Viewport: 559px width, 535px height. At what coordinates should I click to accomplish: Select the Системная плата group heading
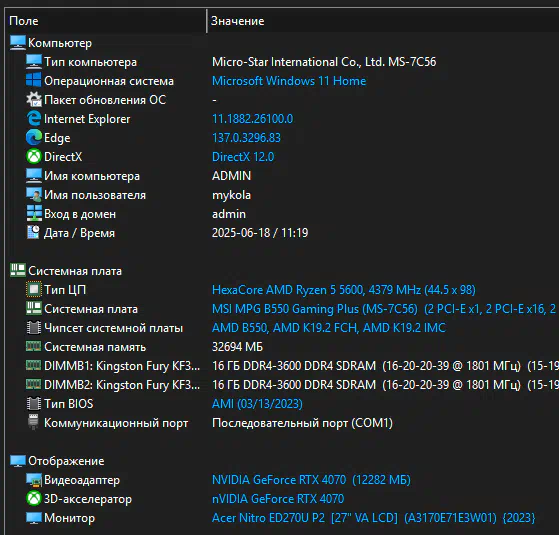pos(75,271)
